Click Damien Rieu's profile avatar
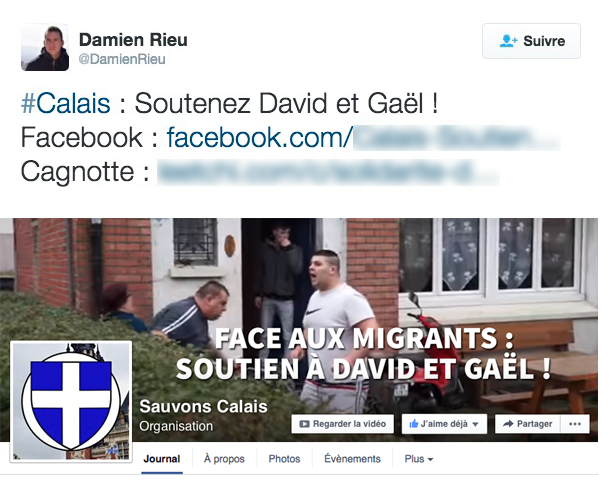Image resolution: width=610 pixels, height=491 pixels. [x=45, y=47]
